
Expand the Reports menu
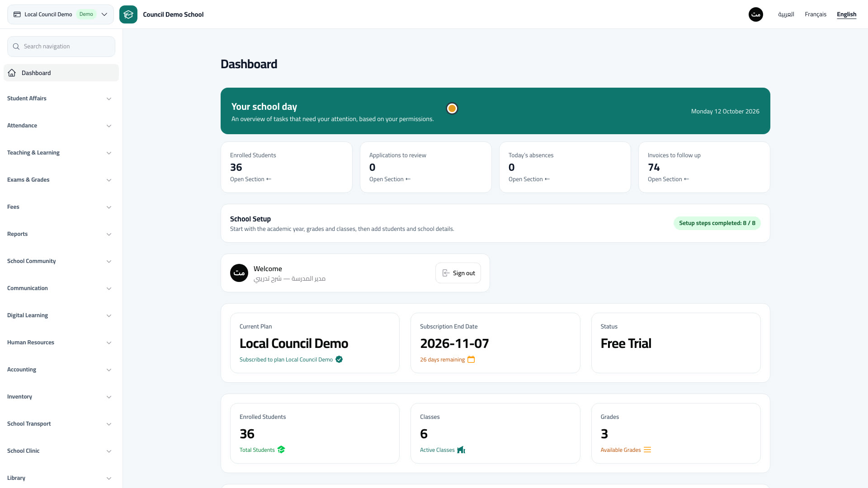click(x=61, y=234)
